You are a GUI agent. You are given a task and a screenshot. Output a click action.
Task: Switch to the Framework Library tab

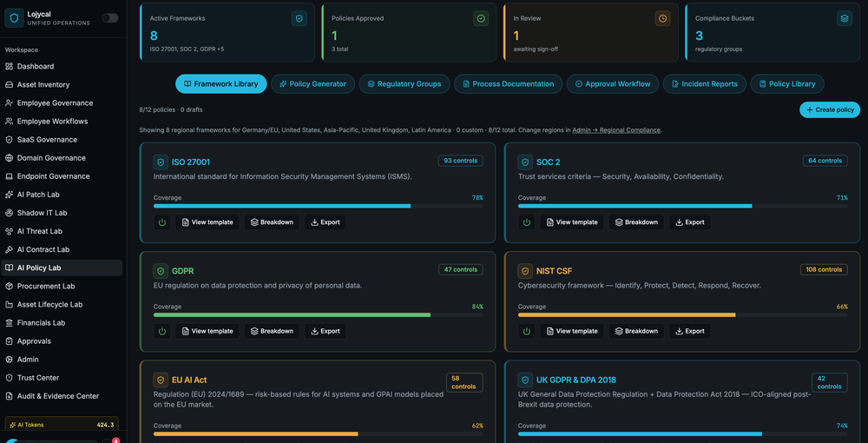[220, 84]
